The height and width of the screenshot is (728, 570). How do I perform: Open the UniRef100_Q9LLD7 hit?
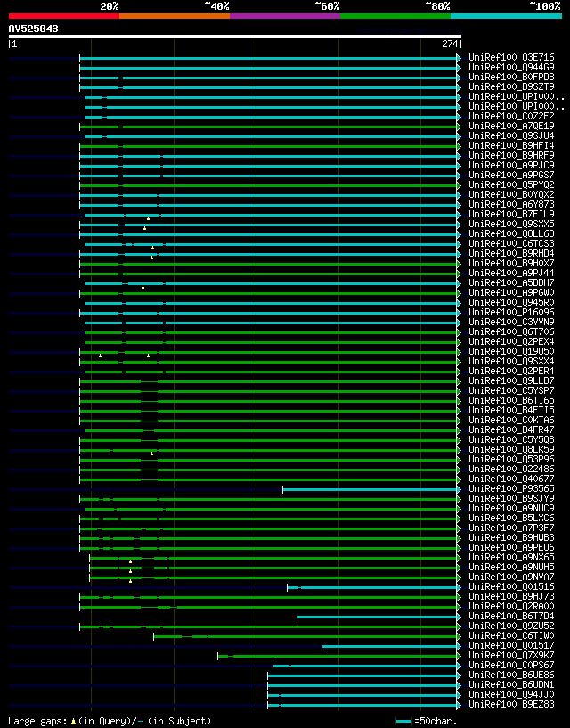click(511, 380)
